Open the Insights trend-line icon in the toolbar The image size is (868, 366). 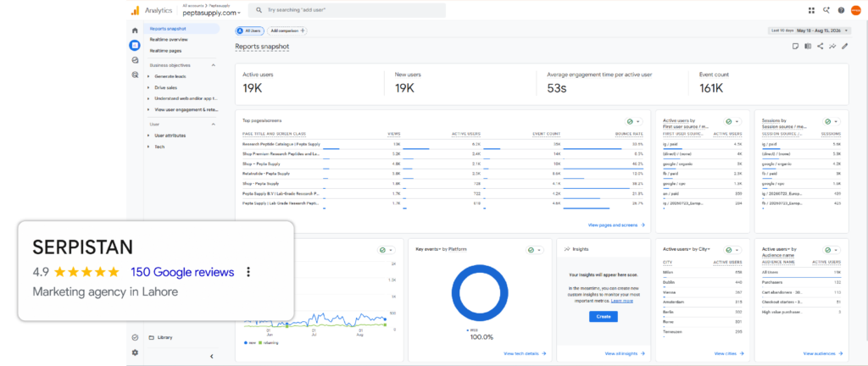(832, 47)
